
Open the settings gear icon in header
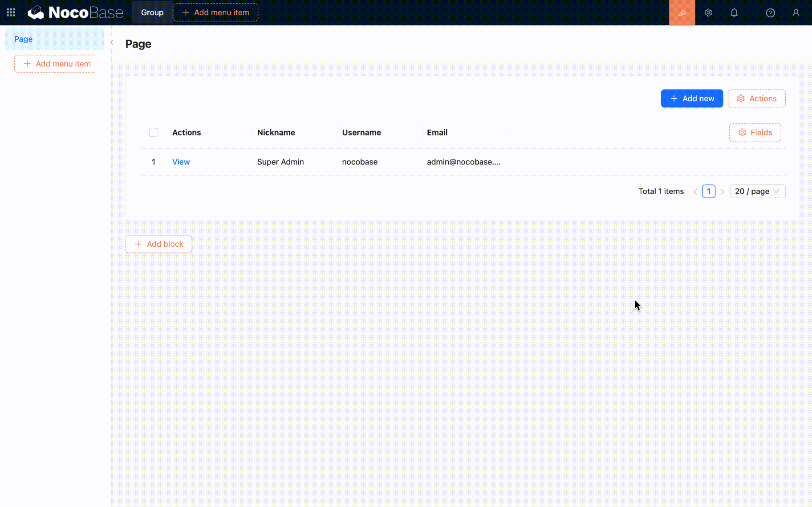(x=708, y=12)
